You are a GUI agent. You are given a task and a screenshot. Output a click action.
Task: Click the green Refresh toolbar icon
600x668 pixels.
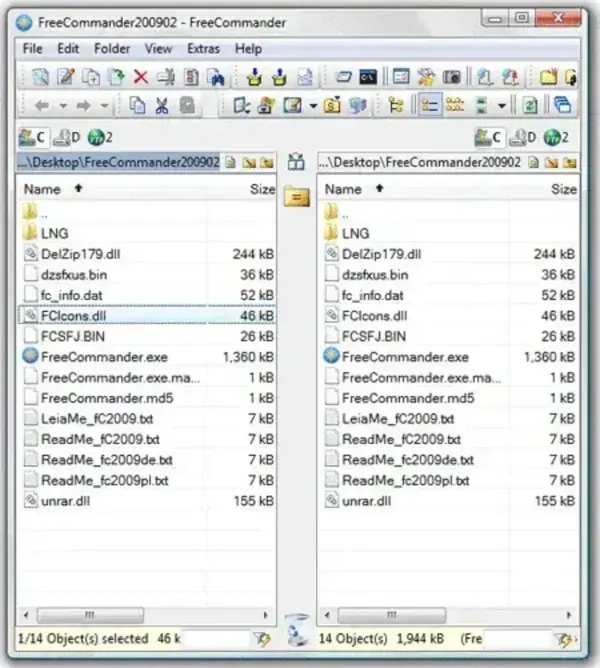point(530,105)
